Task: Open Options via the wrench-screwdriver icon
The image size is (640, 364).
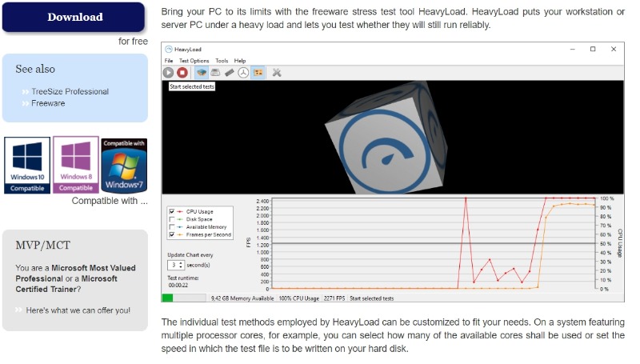Action: click(277, 73)
